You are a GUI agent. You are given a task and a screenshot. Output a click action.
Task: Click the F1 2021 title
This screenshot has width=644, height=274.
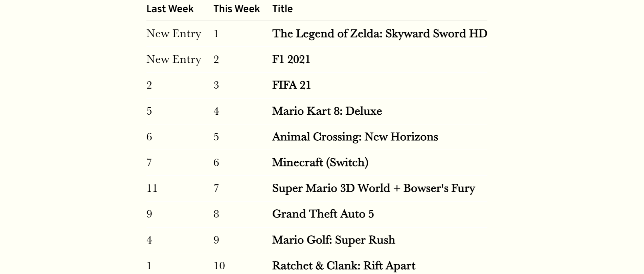(x=291, y=60)
